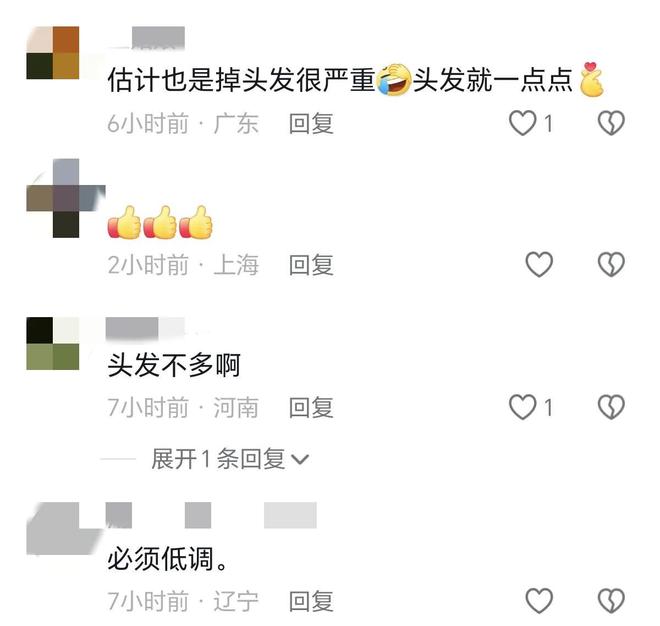Like the Guangdong comment about hair loss
Viewport: 660px width, 626px height.
[x=523, y=123]
